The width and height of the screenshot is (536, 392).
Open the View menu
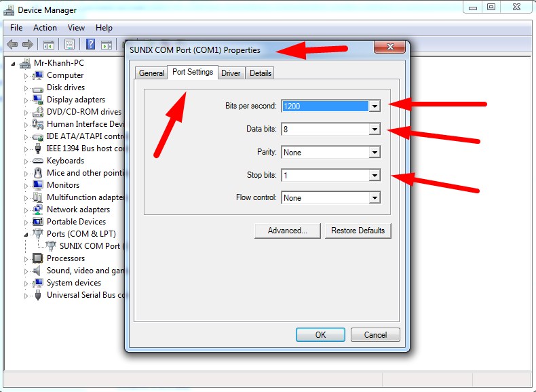click(76, 28)
